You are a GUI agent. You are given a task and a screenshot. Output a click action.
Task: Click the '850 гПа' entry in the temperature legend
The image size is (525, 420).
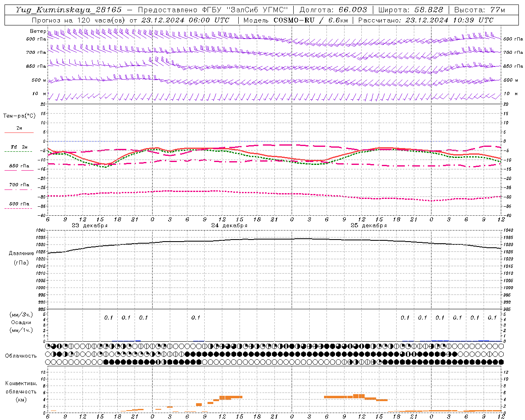(19, 166)
